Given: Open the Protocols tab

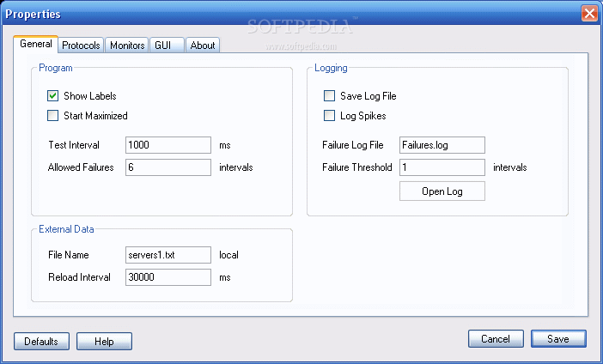Looking at the screenshot, I should click(81, 45).
